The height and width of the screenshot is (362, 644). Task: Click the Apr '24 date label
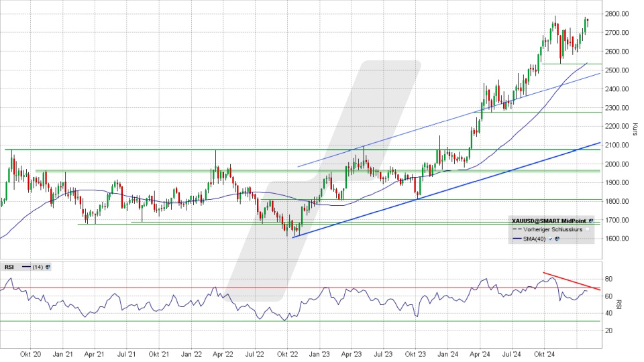(x=480, y=354)
